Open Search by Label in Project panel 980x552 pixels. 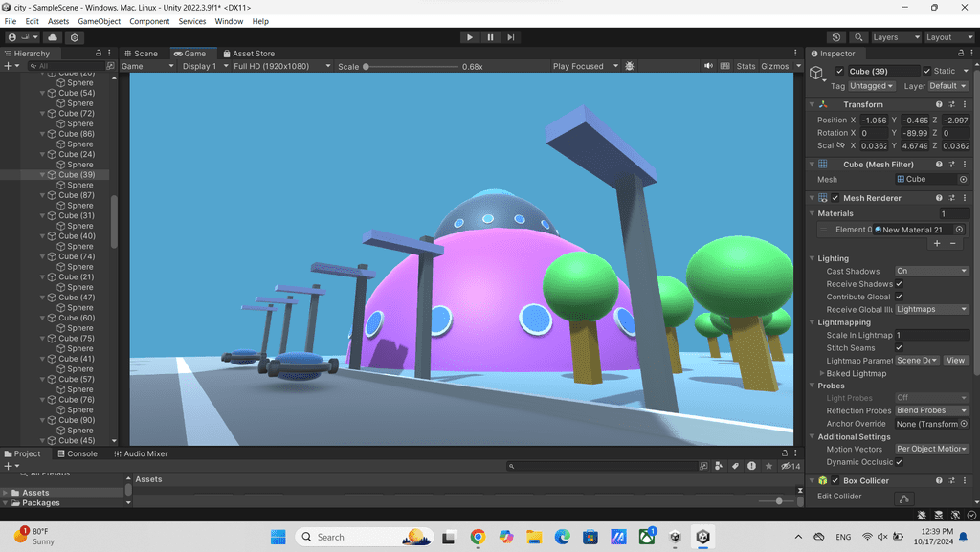[735, 466]
